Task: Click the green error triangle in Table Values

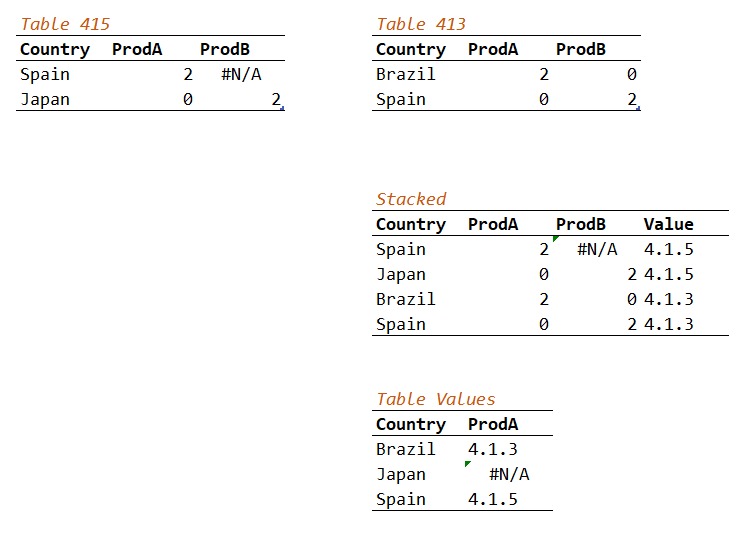Action: tap(467, 463)
